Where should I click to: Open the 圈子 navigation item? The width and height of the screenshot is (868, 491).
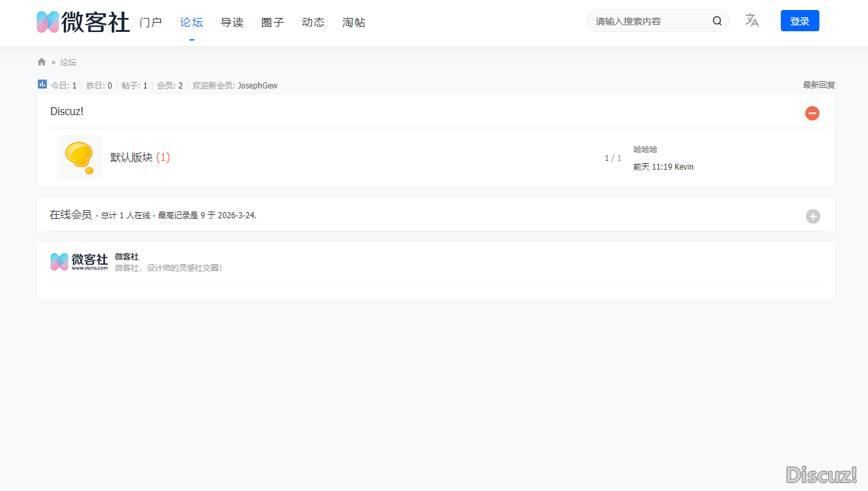pos(273,23)
